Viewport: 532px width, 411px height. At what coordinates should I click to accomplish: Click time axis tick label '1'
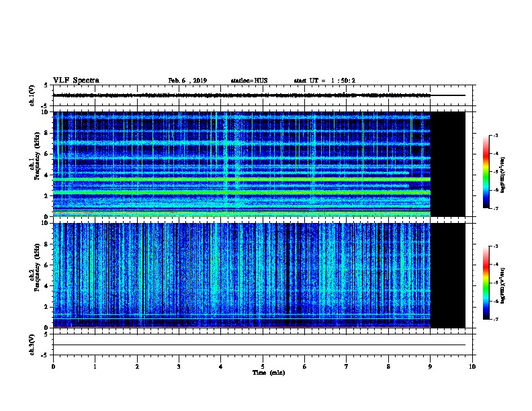[95, 367]
